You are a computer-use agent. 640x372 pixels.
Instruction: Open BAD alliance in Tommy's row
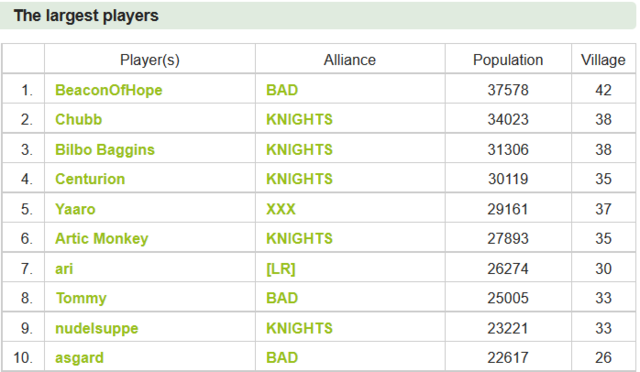(x=282, y=298)
